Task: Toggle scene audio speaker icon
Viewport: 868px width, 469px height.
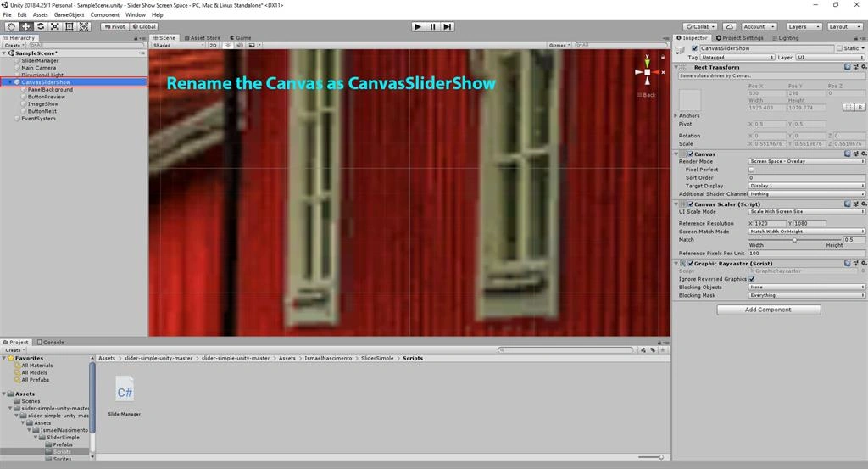Action: (x=240, y=46)
